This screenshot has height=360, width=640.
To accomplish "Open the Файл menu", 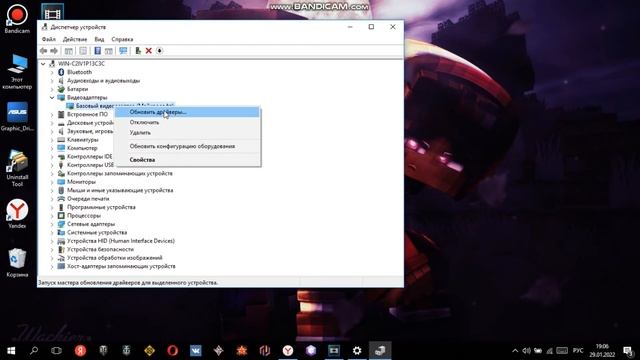I will tap(49, 39).
